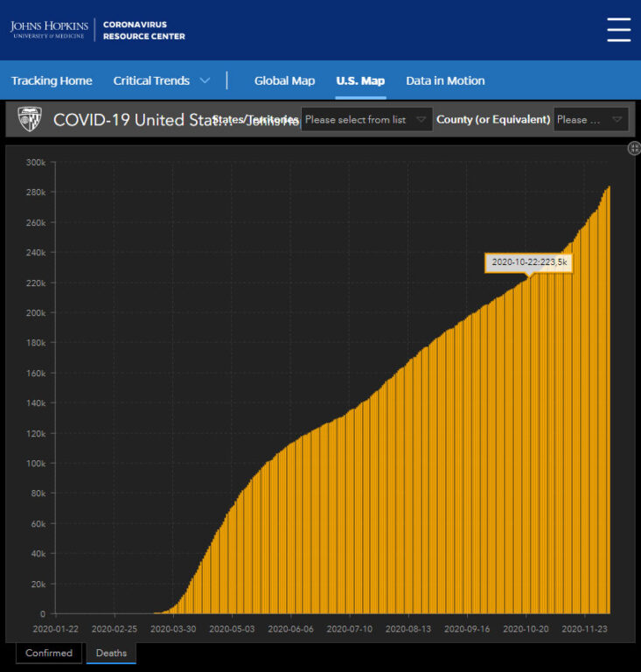
Task: Click the 2020-06-06 x-axis date label
Action: pos(290,629)
